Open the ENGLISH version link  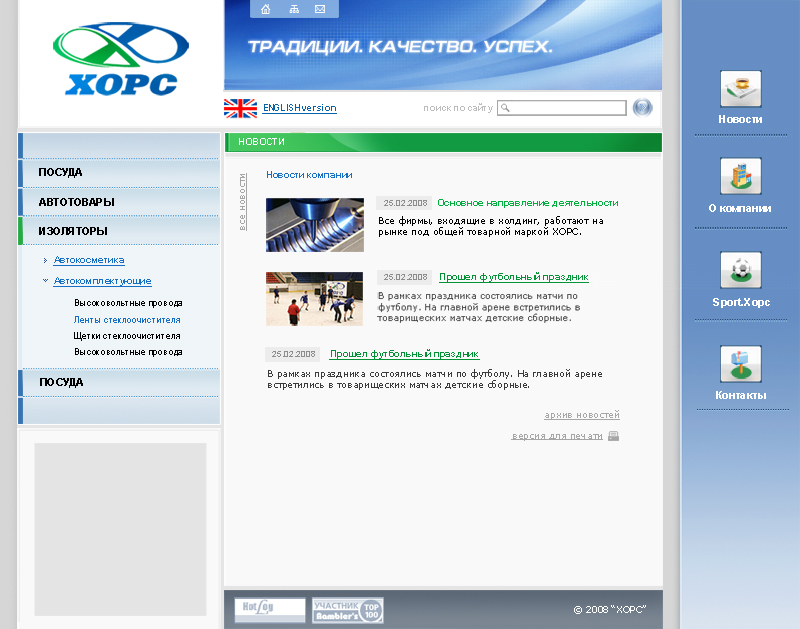coord(299,108)
